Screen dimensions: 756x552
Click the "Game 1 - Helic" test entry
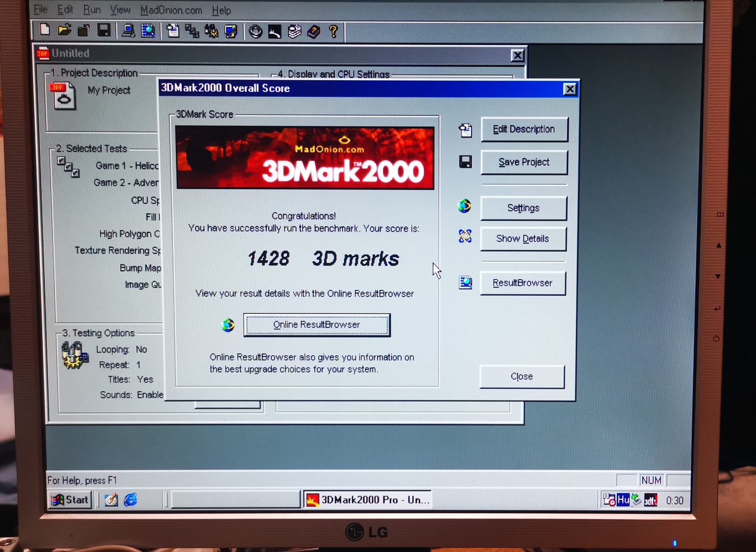pos(127,166)
